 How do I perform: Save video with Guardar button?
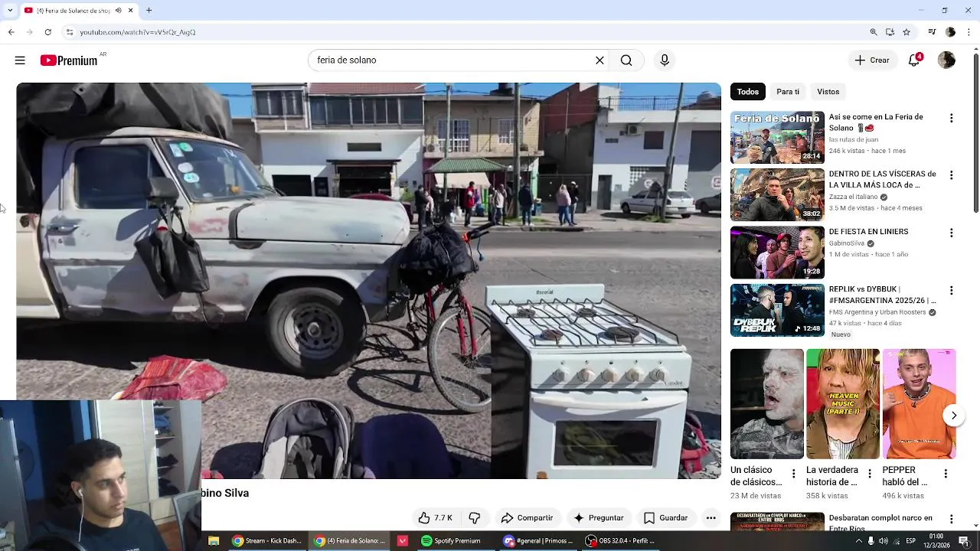pyautogui.click(x=666, y=518)
